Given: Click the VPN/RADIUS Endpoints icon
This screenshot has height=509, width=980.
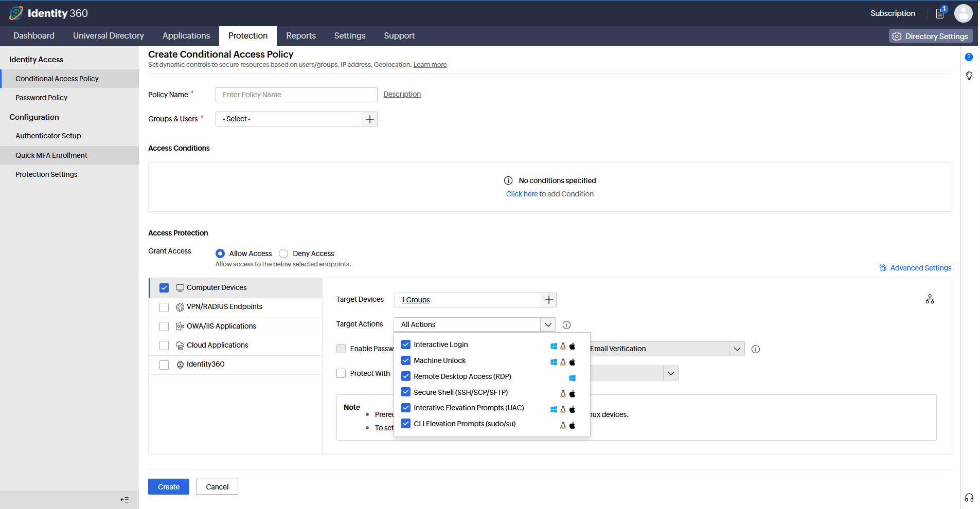Looking at the screenshot, I should coord(180,307).
